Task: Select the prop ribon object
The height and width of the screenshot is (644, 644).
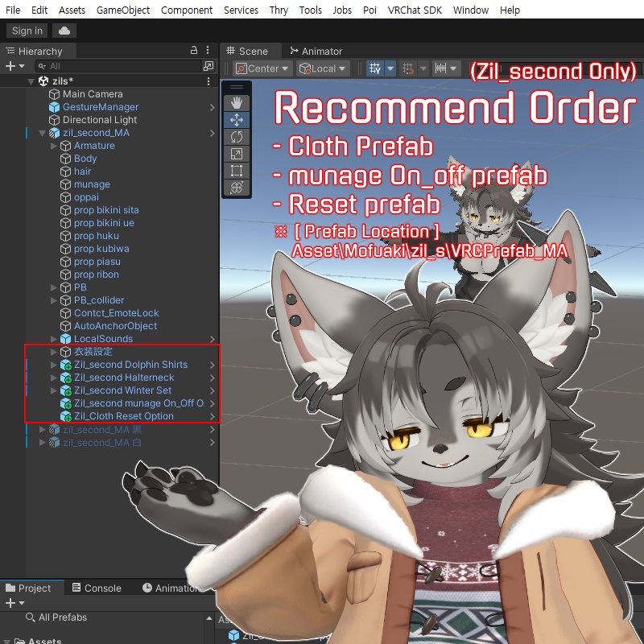Action: pyautogui.click(x=96, y=275)
